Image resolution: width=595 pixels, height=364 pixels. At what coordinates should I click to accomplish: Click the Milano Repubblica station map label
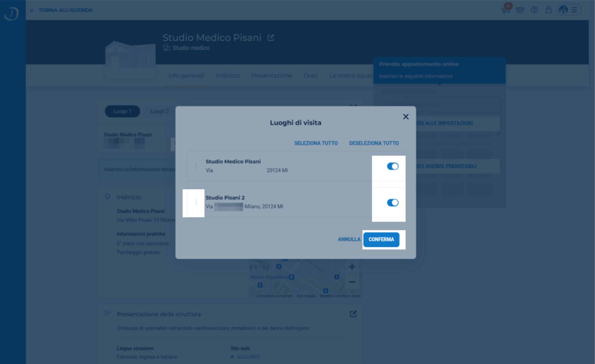(x=269, y=277)
